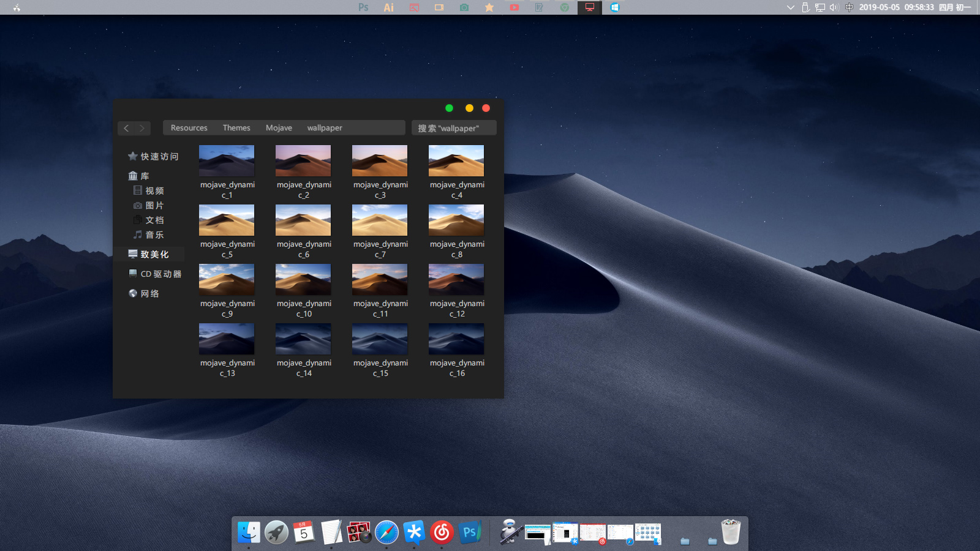
Task: Open 文档 library in sidebar
Action: pyautogui.click(x=149, y=220)
